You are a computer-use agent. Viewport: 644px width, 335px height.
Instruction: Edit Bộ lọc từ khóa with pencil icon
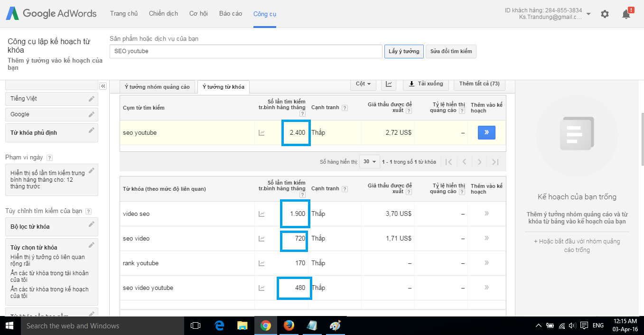[x=92, y=224]
